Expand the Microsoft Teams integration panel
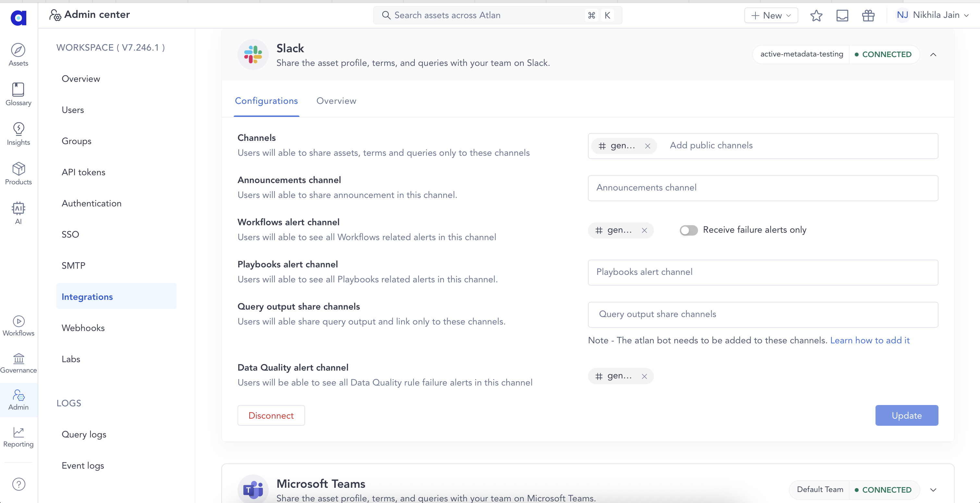This screenshot has height=503, width=980. 933,490
